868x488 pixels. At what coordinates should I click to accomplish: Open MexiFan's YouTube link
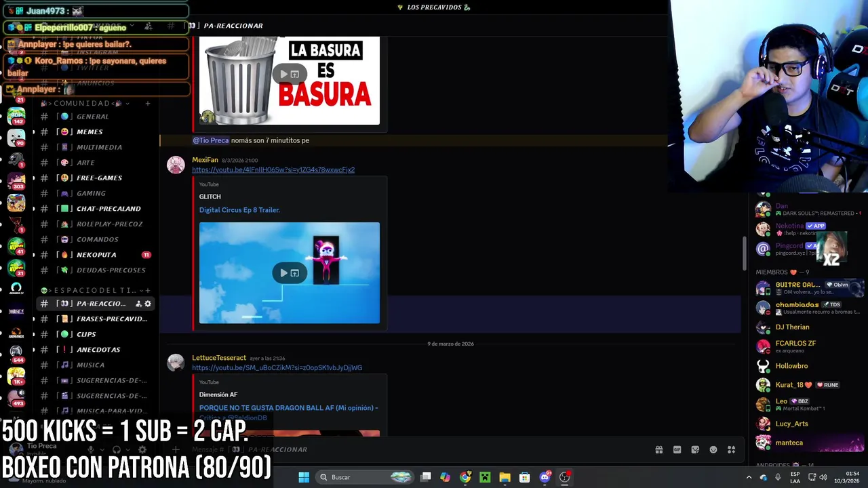pyautogui.click(x=273, y=169)
